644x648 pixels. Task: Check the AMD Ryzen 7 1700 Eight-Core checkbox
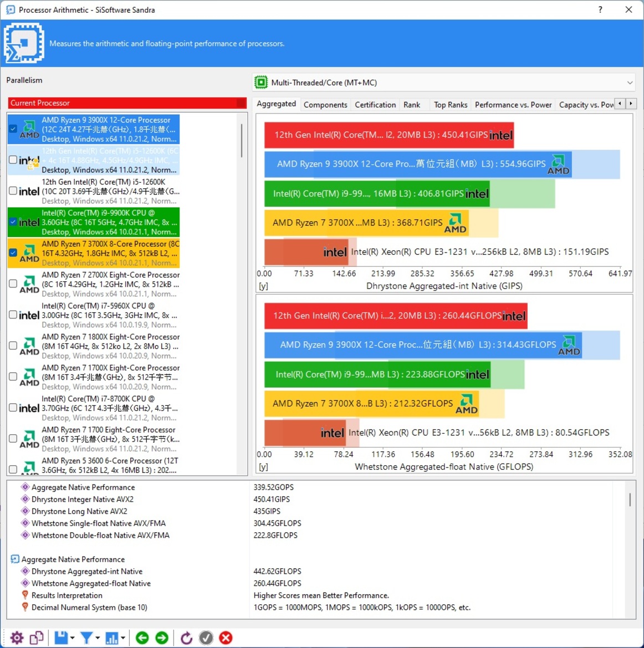click(13, 439)
